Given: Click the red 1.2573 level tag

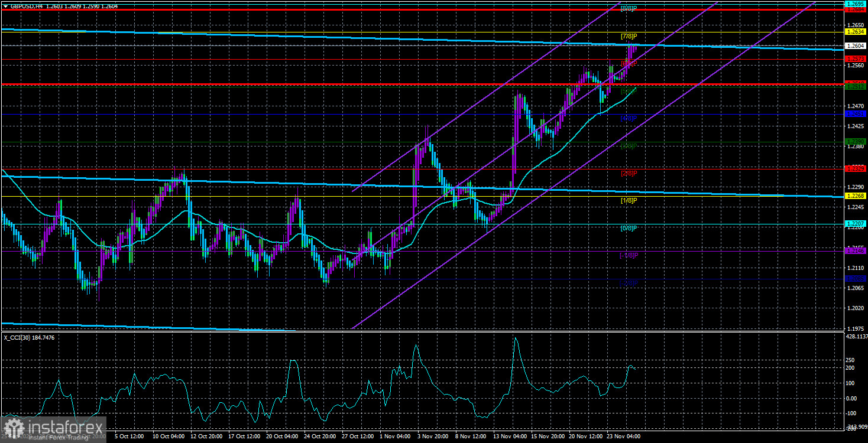Looking at the screenshot, I should click(855, 59).
